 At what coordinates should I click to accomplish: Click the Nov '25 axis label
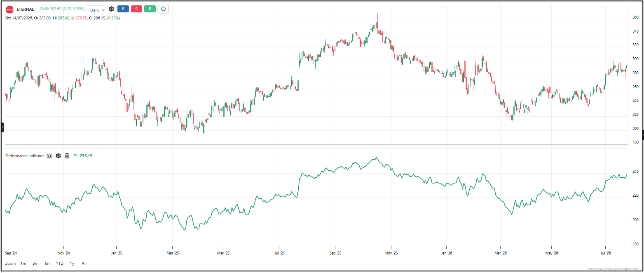[391, 253]
